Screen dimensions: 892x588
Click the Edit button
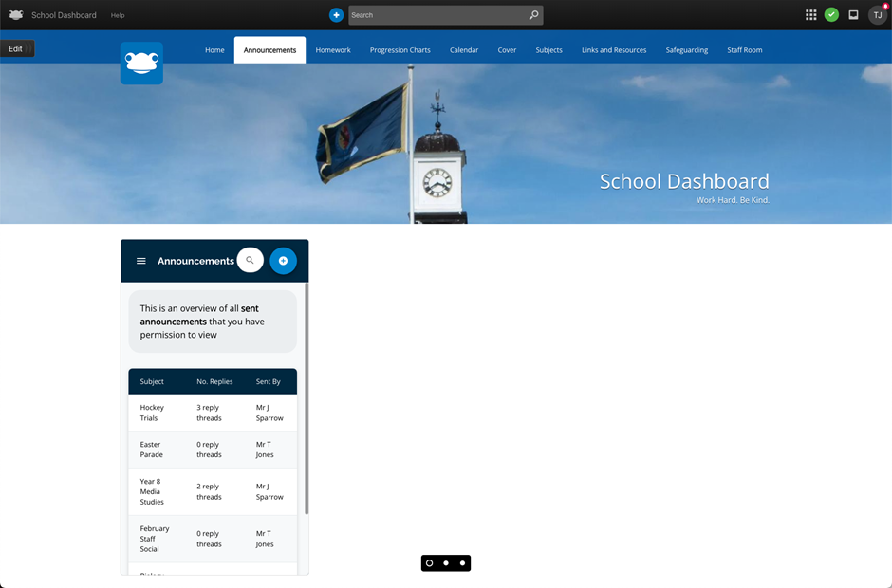click(x=17, y=49)
